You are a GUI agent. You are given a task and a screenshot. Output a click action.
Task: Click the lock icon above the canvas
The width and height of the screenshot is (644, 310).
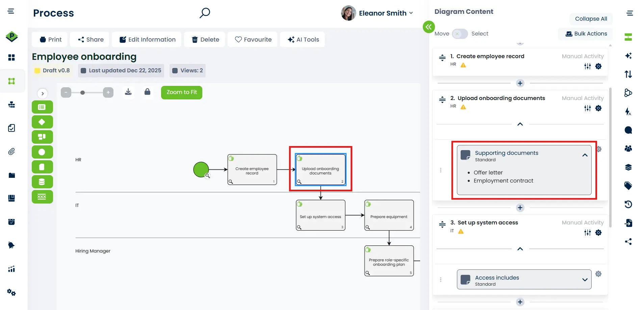(x=147, y=92)
